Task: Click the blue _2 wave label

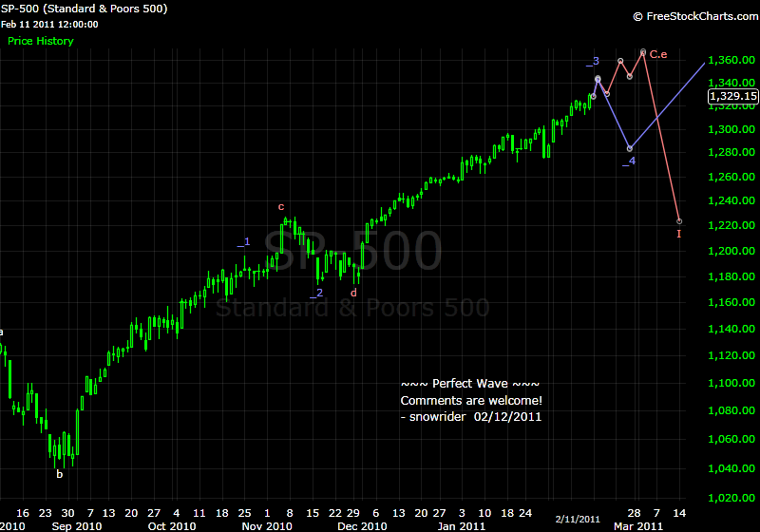Action: tap(316, 293)
